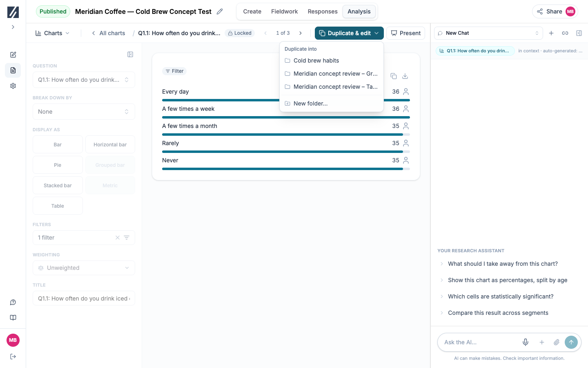Click the Rarely progress bar
The image size is (588, 368).
click(x=286, y=152)
